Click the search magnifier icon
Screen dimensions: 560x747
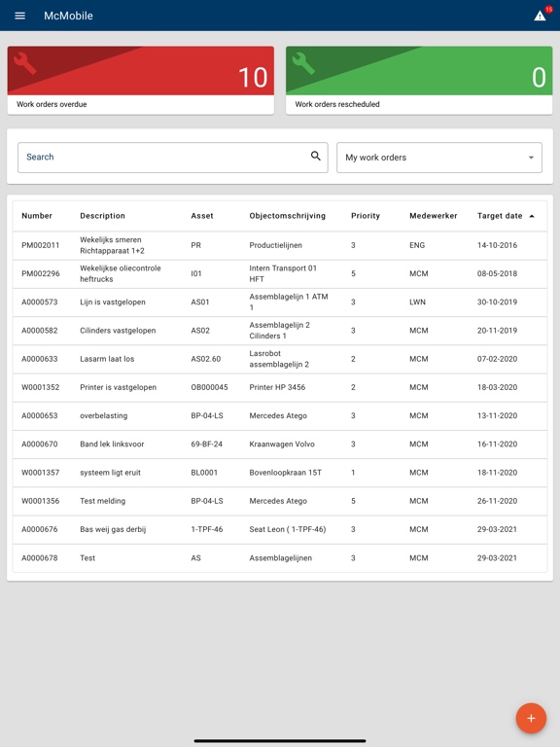[316, 156]
